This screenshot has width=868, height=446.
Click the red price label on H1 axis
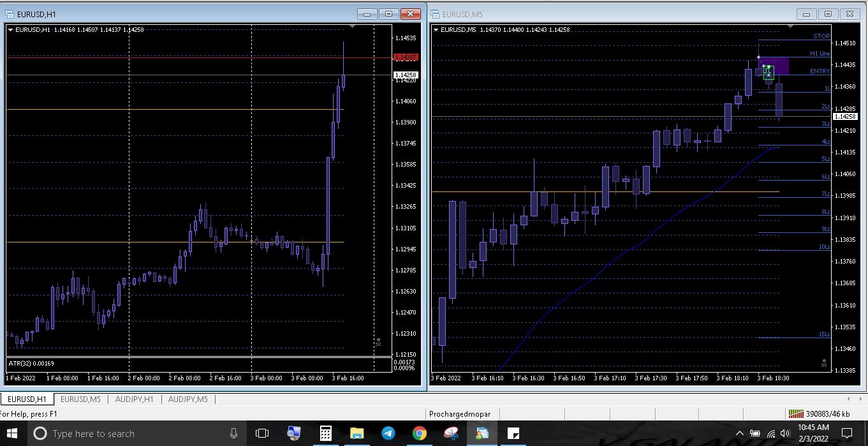(406, 57)
